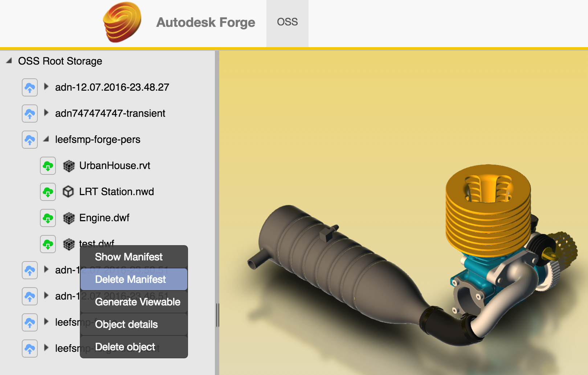
Task: Select the OSS Root Storage label
Action: coord(60,61)
